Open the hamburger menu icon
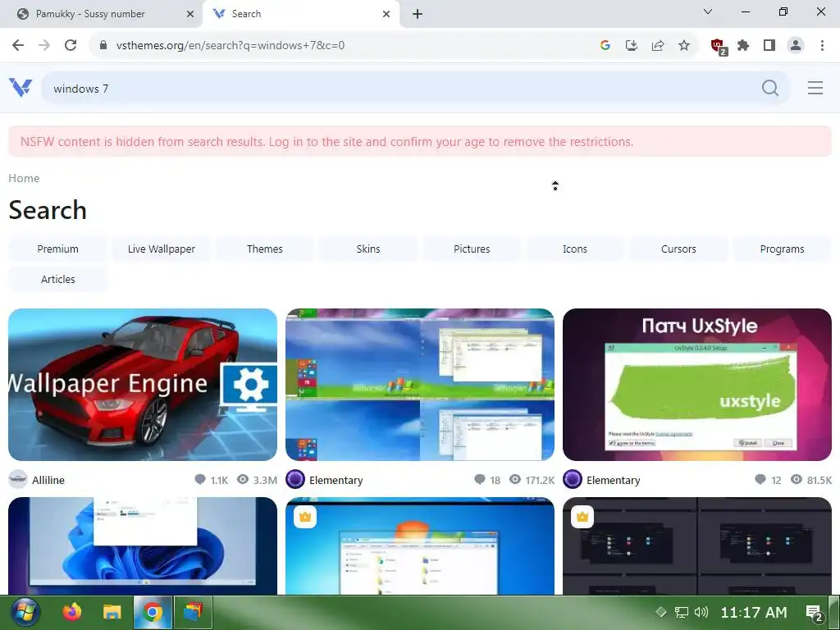 [815, 88]
